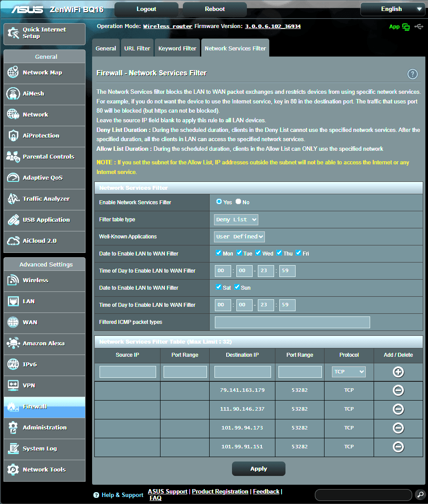Click the Apply button
Viewport: 428px width, 504px height.
click(258, 469)
